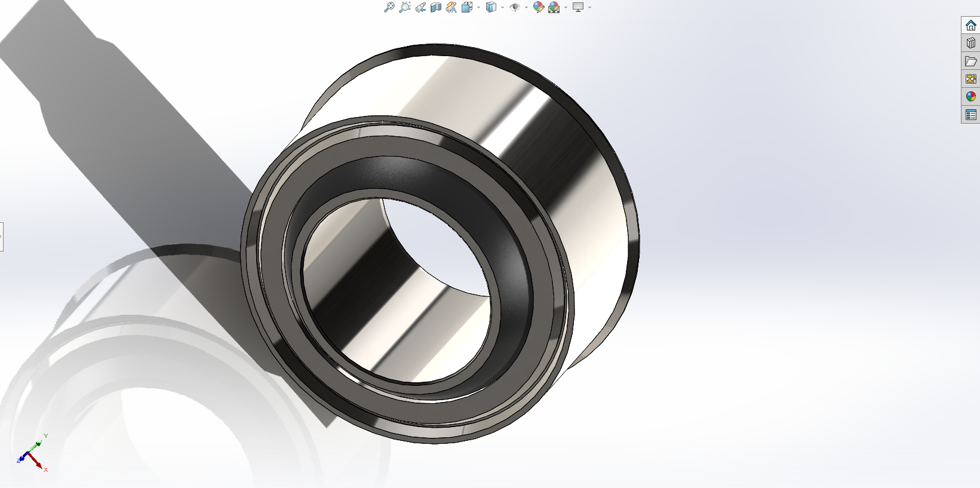Screen dimensions: 980x488
Task: Click the blue Z axis of the triad
Action: point(23,458)
